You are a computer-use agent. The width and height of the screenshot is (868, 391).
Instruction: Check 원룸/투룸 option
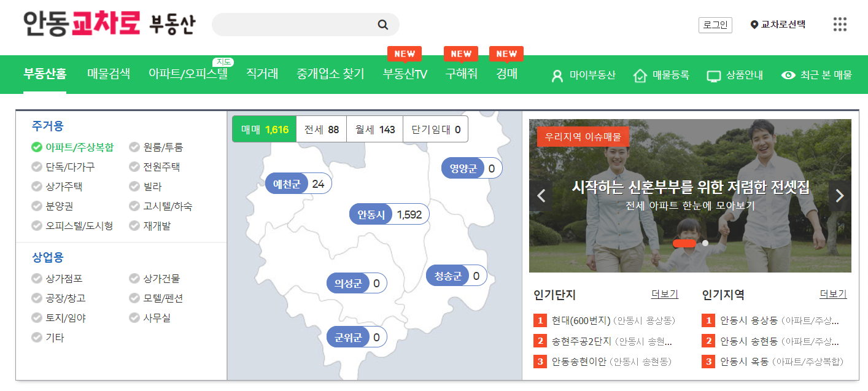[x=156, y=147]
